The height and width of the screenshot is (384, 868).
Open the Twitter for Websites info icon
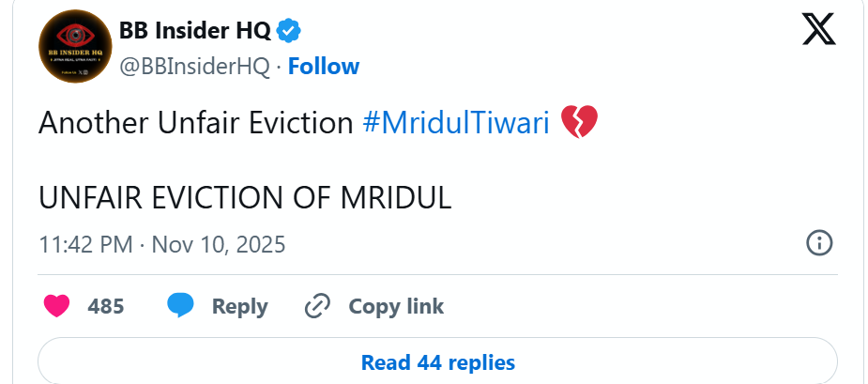click(819, 243)
